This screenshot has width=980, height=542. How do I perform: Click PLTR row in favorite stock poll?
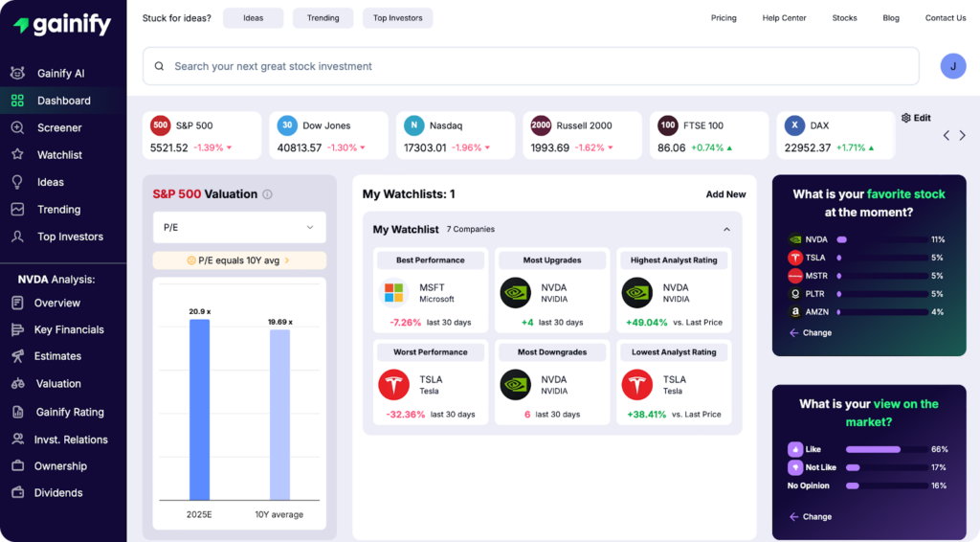(x=866, y=294)
